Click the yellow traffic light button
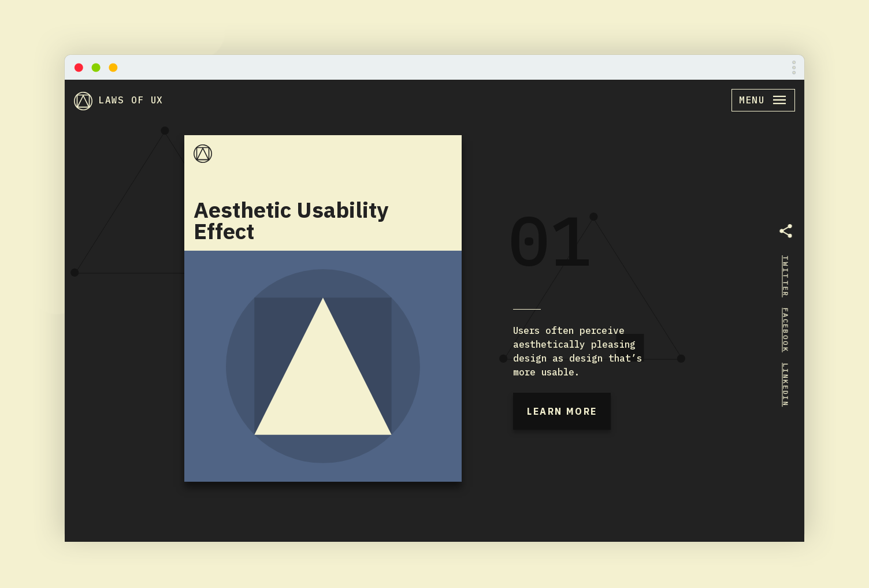This screenshot has height=588, width=869. (113, 67)
